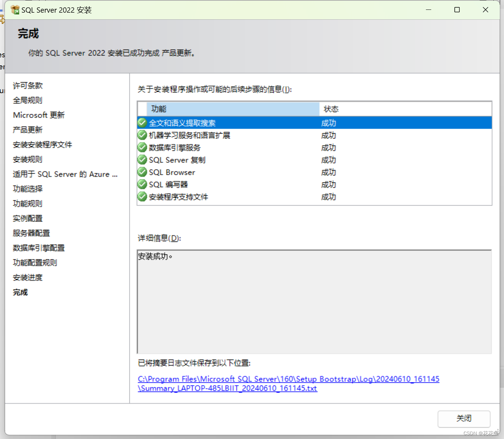Click the 许可条款 step in sidebar
504x439 pixels.
(x=28, y=85)
